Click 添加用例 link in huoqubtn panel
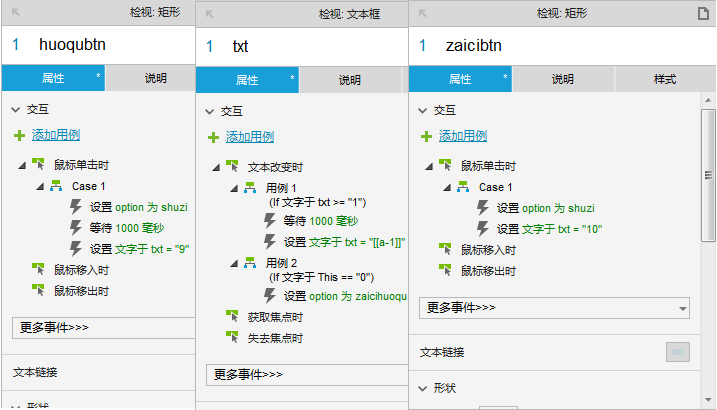The width and height of the screenshot is (717, 410). click(x=56, y=135)
